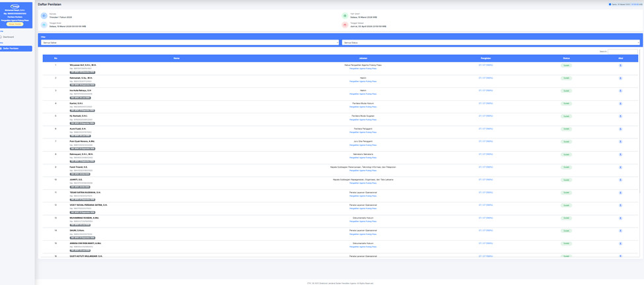Click the action icon for row 13

620,218
